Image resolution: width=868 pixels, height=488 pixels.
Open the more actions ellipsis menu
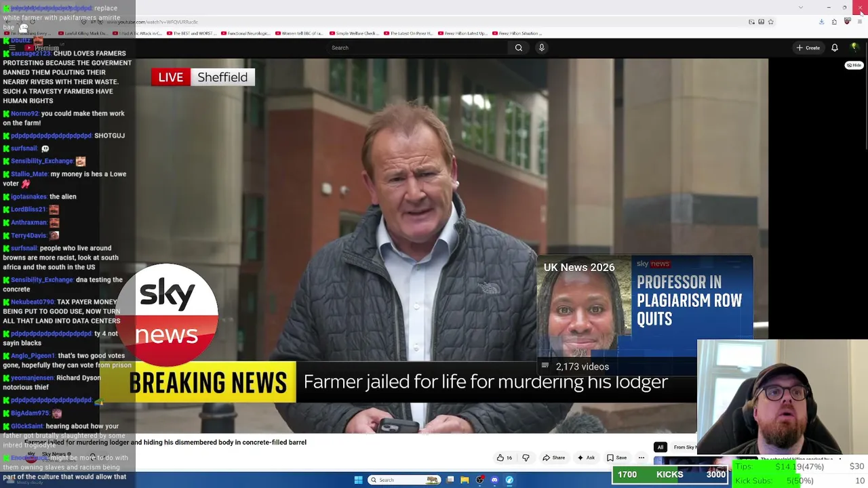[x=641, y=457]
